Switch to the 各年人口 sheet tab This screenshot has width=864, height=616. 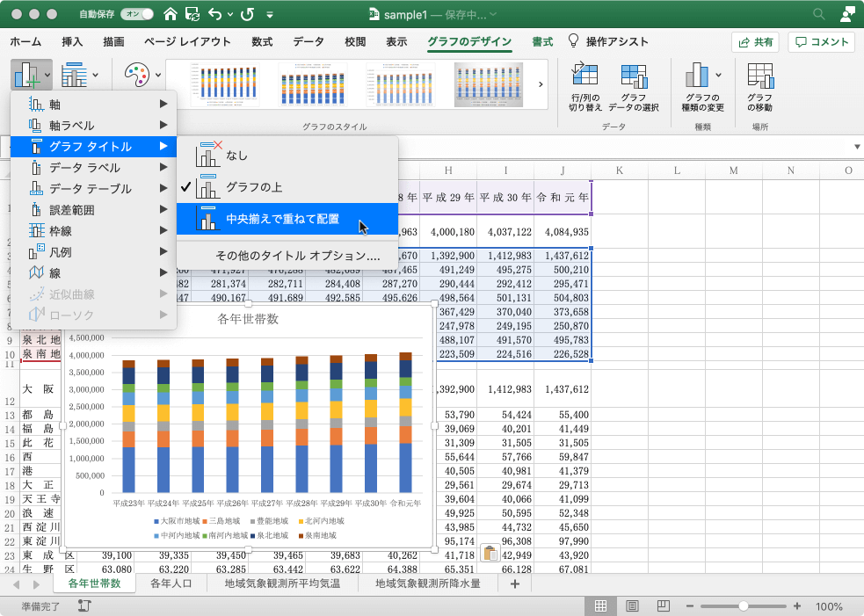(x=171, y=583)
